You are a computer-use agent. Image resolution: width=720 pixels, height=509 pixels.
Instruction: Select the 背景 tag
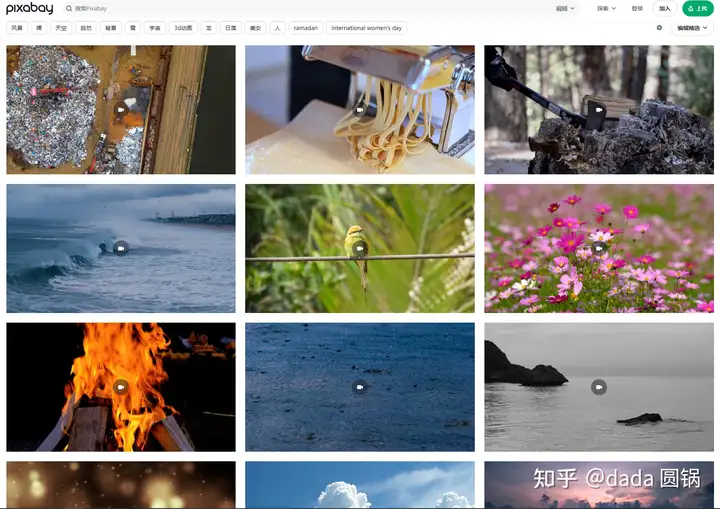tap(111, 28)
